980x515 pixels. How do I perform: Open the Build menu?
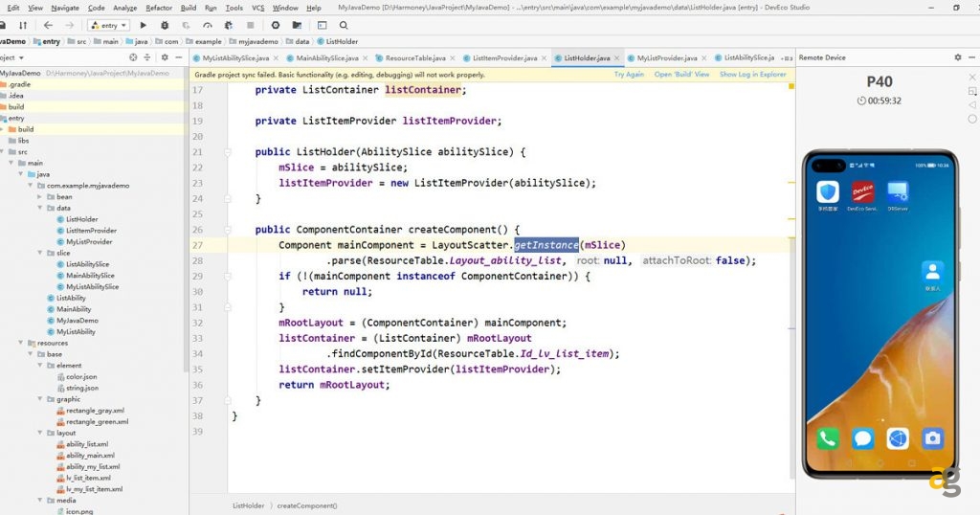coord(189,8)
